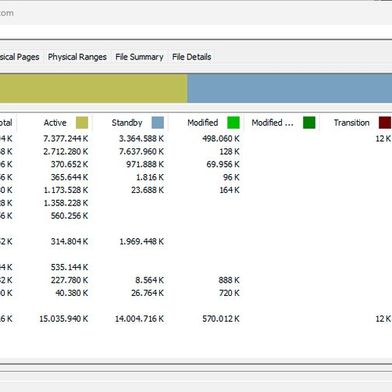Viewport: 392px width, 392px height.
Task: Click the Active yellow color swatch
Action: point(82,123)
